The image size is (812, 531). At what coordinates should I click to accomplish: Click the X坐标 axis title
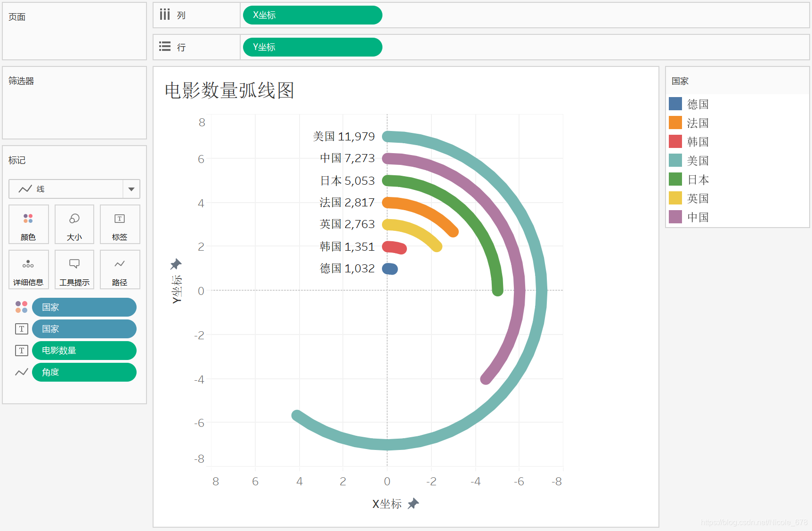click(x=387, y=504)
